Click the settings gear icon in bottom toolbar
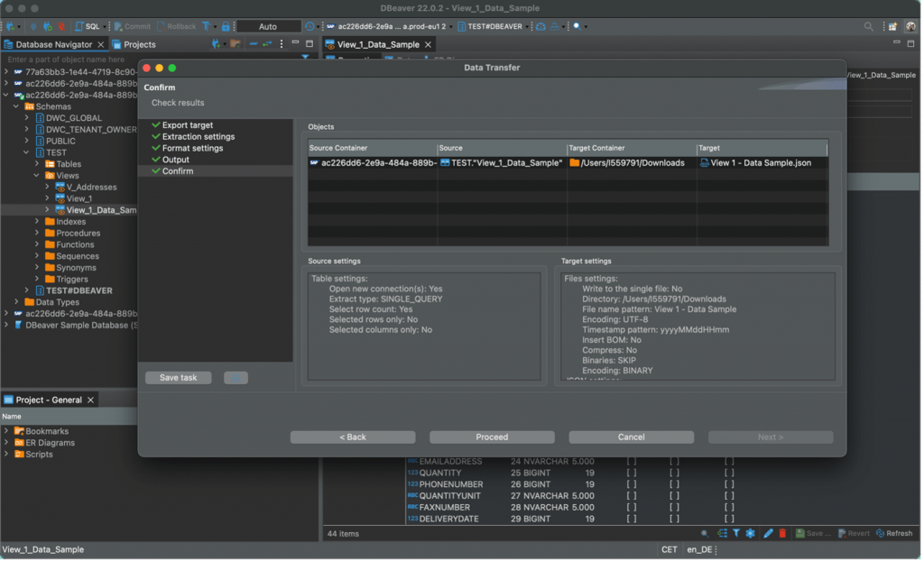This screenshot has width=924, height=561. [x=750, y=533]
